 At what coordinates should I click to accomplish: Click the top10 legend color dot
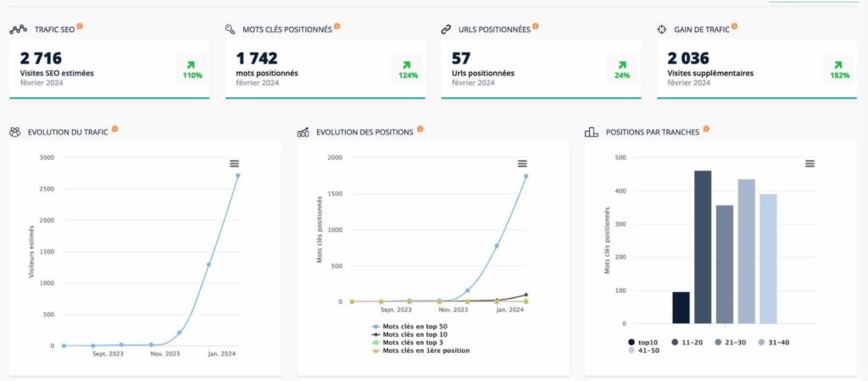[632, 342]
